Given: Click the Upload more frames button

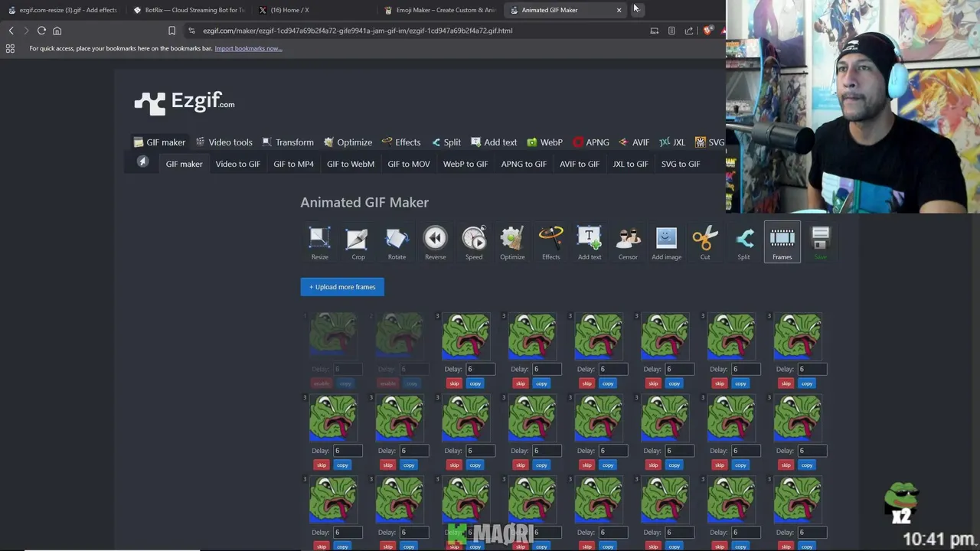Looking at the screenshot, I should click(342, 287).
